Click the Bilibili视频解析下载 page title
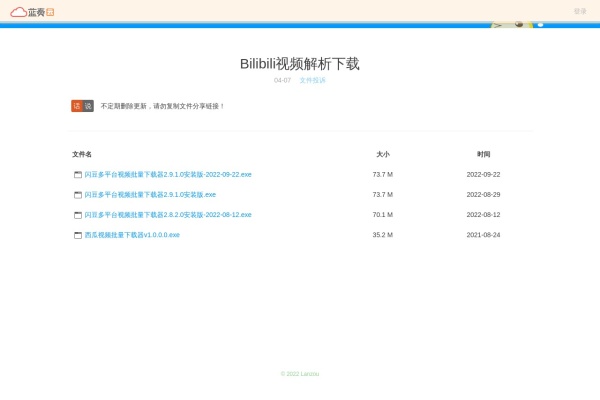600x400 pixels. [x=299, y=63]
